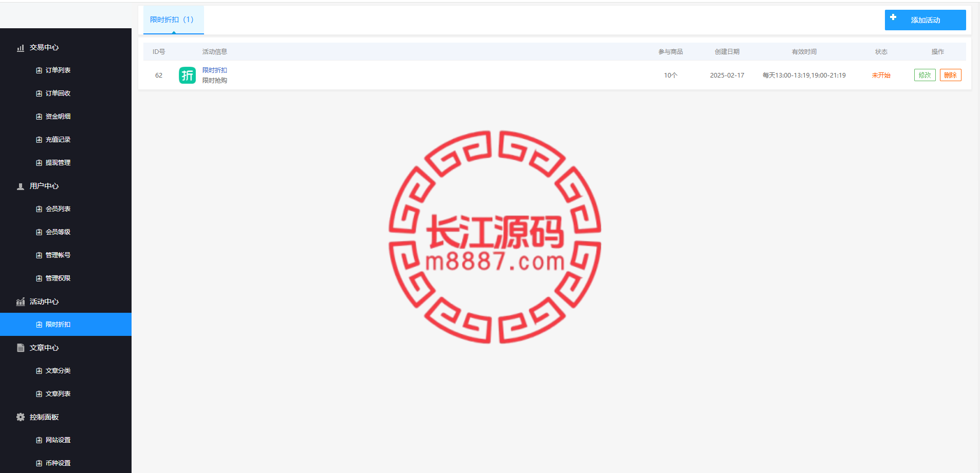Click the icon beside 提现管理
Screen dimensions: 980x473
39,163
